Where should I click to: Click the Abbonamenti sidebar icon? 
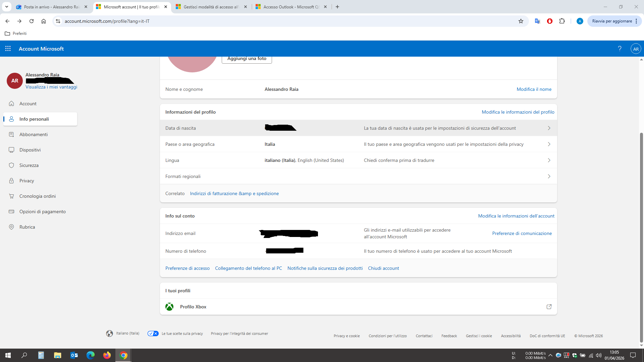point(11,134)
